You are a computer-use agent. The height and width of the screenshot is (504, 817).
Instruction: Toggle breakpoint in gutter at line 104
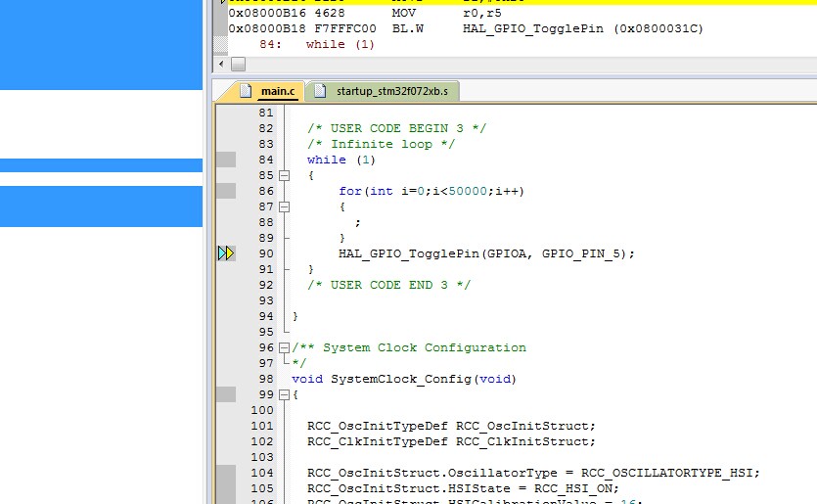(x=226, y=473)
